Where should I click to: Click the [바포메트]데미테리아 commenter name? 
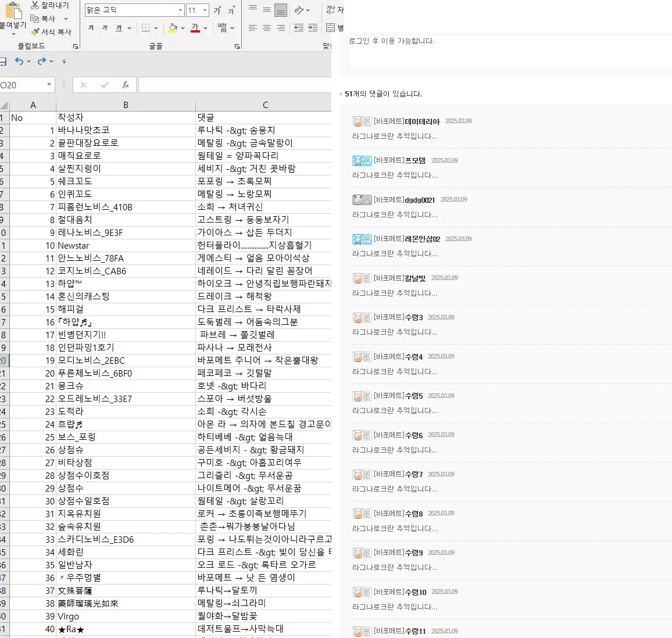pos(408,121)
